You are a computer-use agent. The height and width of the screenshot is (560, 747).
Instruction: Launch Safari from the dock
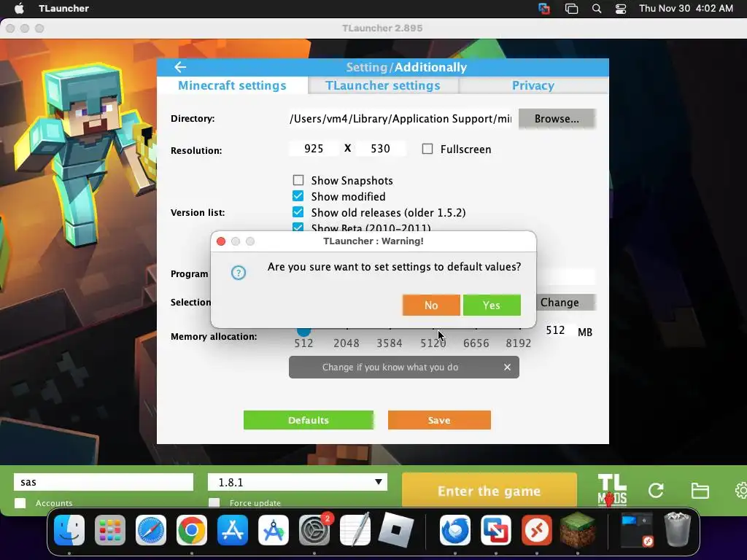151,530
